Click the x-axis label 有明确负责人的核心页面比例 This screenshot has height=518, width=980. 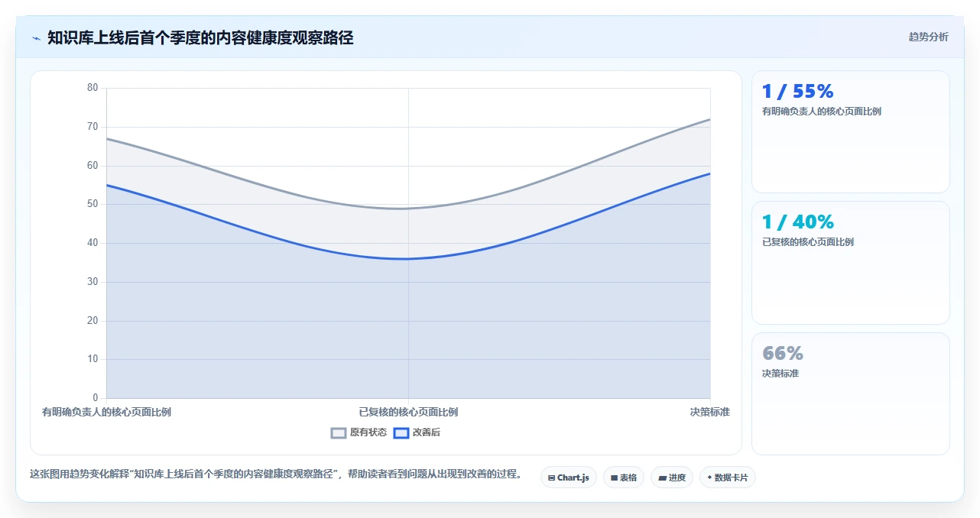(x=106, y=412)
